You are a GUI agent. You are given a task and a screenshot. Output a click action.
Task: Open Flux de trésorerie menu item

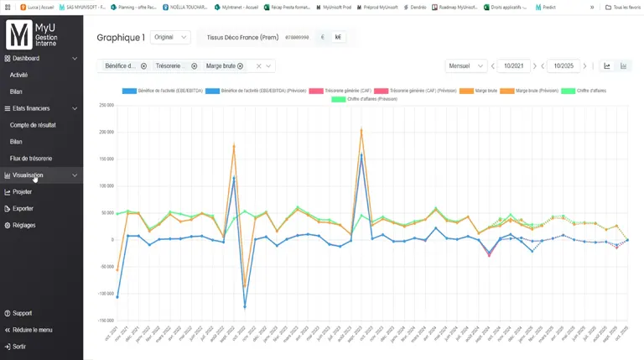click(x=31, y=159)
